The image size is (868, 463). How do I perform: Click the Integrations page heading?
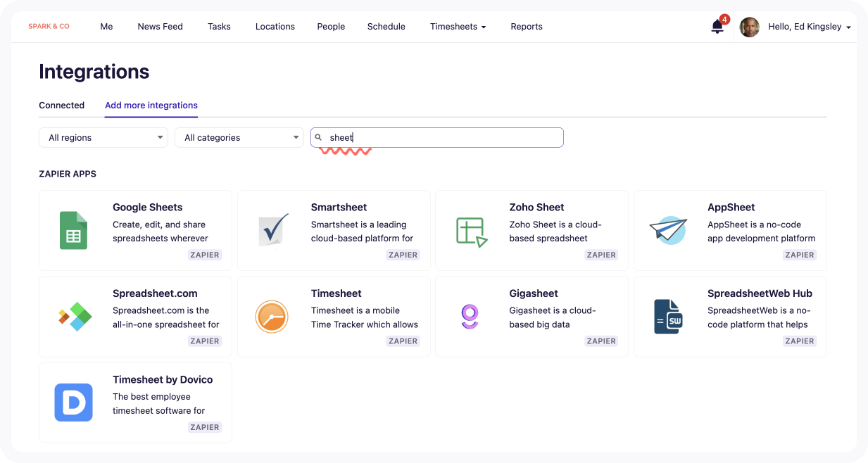click(94, 72)
